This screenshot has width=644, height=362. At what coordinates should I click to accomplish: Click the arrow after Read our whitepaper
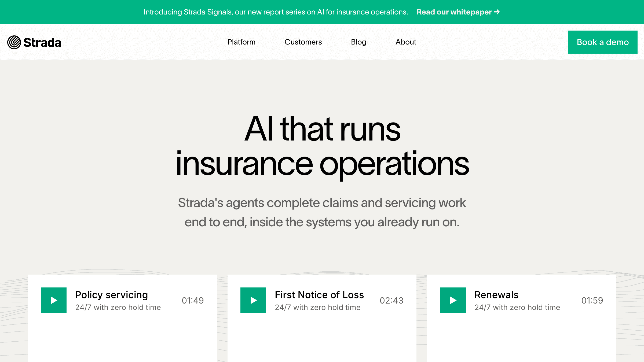pyautogui.click(x=497, y=12)
